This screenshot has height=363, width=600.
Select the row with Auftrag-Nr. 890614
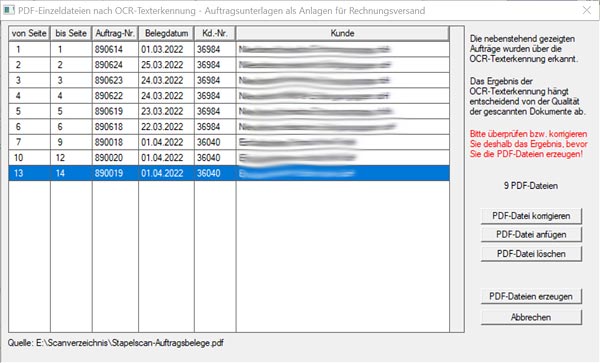pos(229,49)
